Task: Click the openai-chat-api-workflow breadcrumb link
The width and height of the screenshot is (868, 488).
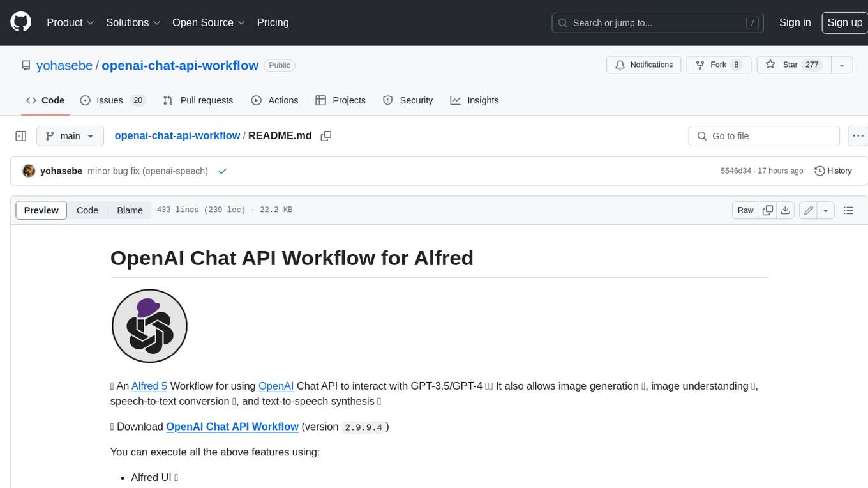Action: (177, 135)
